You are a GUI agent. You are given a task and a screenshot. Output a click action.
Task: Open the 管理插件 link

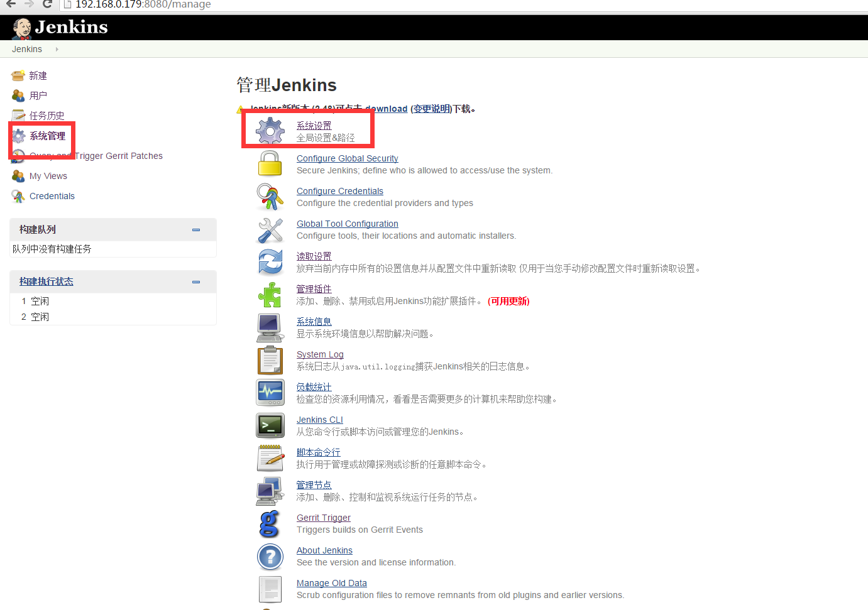click(x=314, y=290)
